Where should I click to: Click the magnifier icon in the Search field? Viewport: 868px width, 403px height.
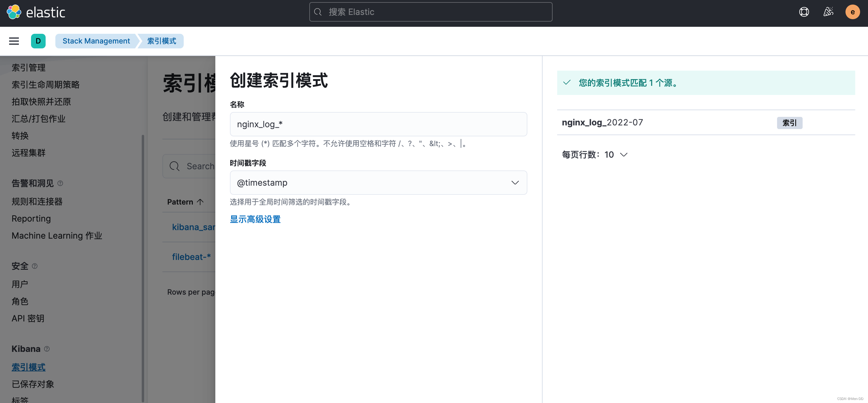click(175, 166)
